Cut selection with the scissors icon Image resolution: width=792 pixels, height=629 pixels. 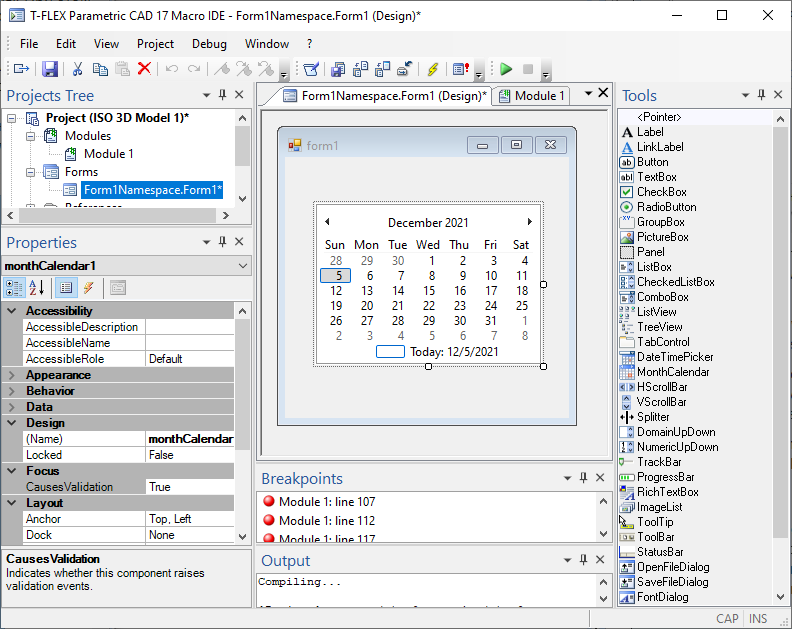click(77, 69)
